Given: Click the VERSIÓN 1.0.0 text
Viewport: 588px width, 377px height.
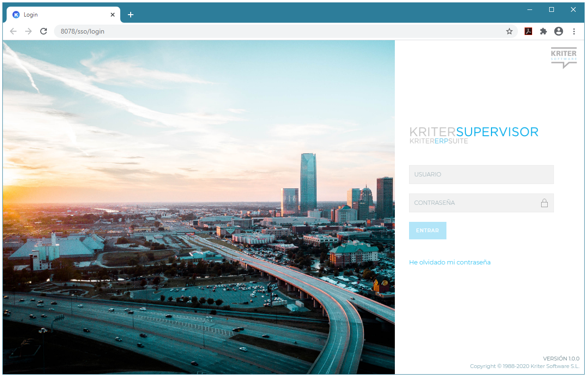Looking at the screenshot, I should (x=561, y=359).
